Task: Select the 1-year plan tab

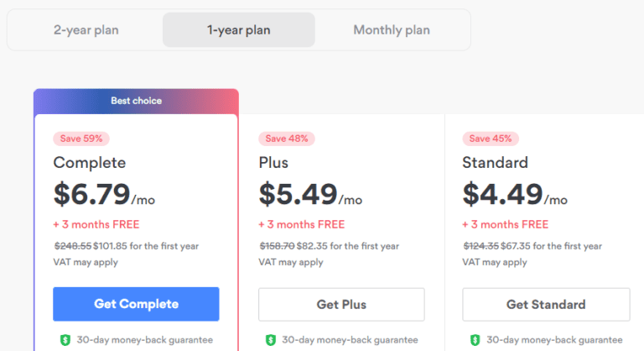Action: [239, 30]
